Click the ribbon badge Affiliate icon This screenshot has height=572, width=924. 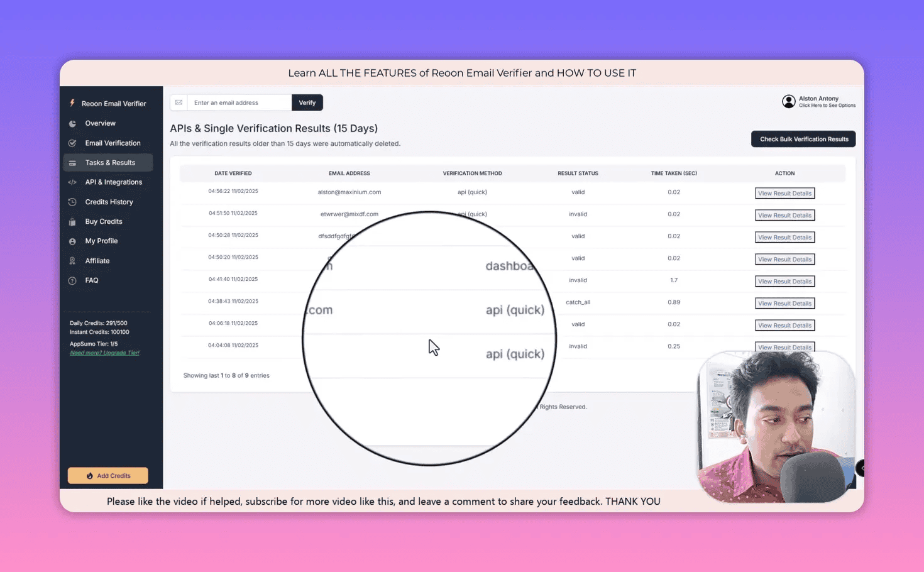(73, 260)
